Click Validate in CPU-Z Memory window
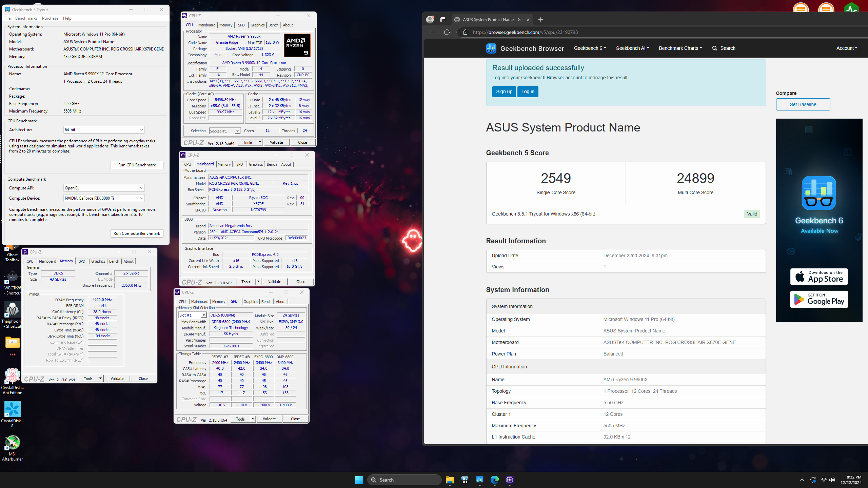The height and width of the screenshot is (488, 868). pos(117,379)
